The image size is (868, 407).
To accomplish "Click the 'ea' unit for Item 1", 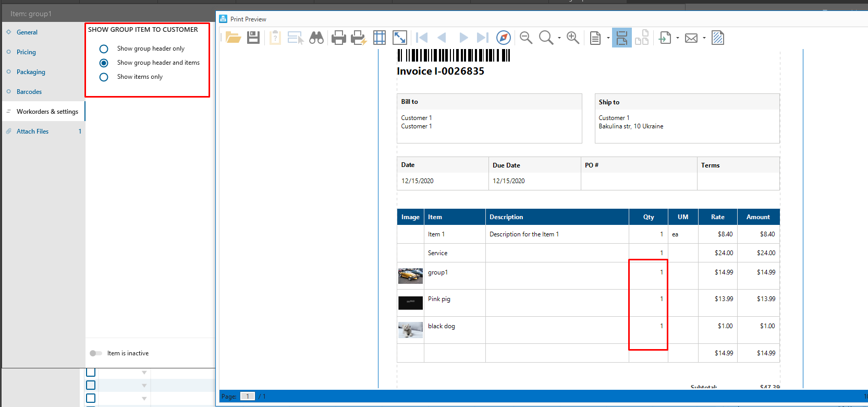I will pyautogui.click(x=675, y=234).
